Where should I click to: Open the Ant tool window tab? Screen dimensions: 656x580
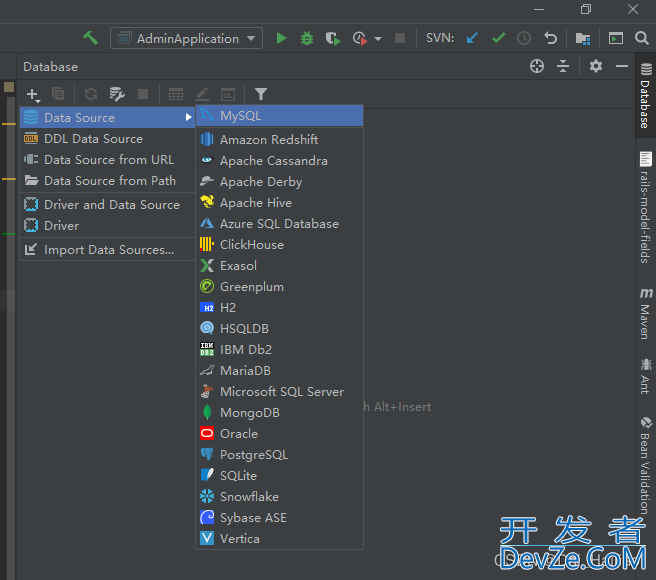(646, 376)
